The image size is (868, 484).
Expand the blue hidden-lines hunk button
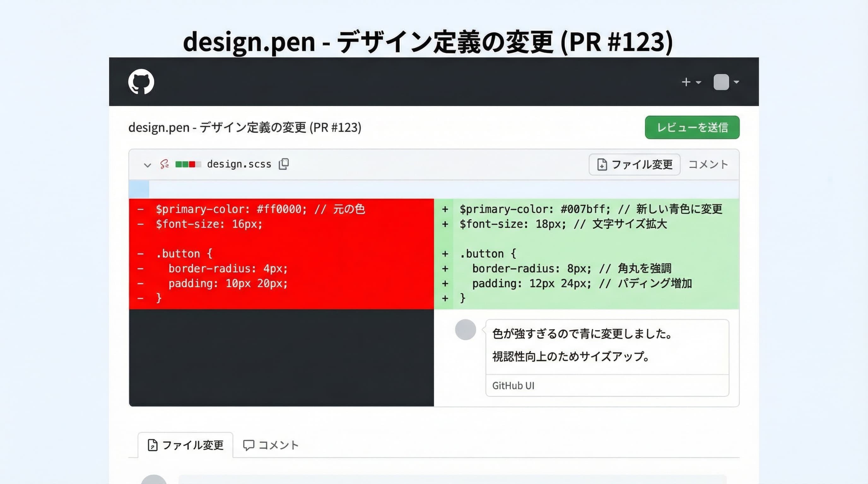[x=139, y=189]
